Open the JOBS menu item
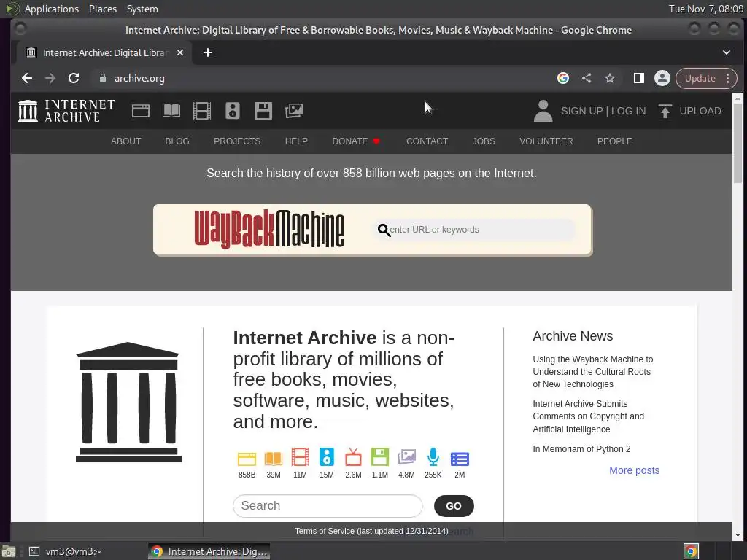 484,141
